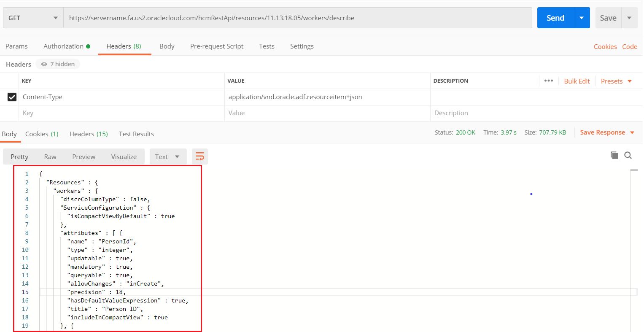Click the "name" : "PersonId" line
The image size is (644, 332).
click(x=102, y=241)
